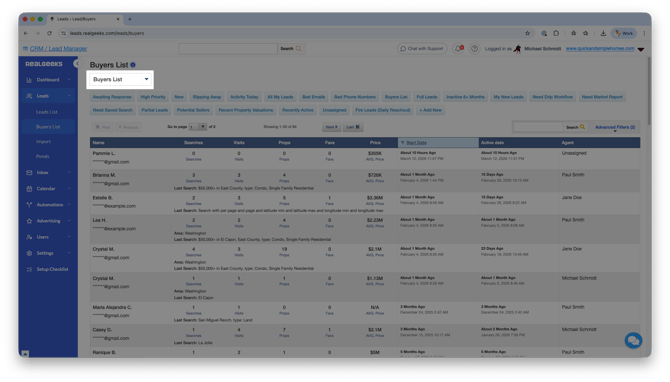This screenshot has height=382, width=670.
Task: Open Import in the sidebar
Action: (x=43, y=141)
